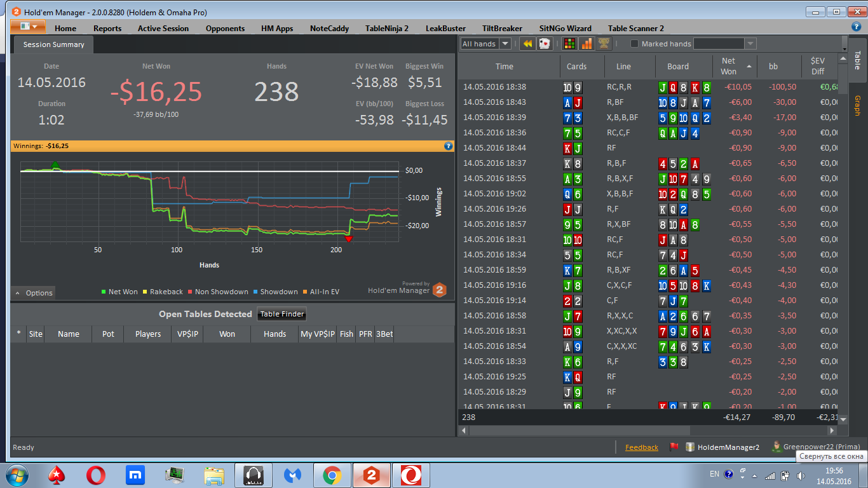Toggle Showdown line in graph legend
This screenshot has width=868, height=488.
pyautogui.click(x=275, y=292)
